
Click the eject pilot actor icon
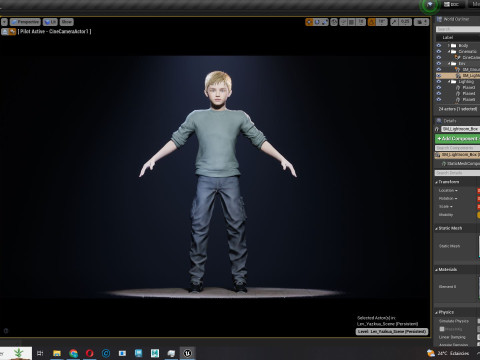point(5,32)
